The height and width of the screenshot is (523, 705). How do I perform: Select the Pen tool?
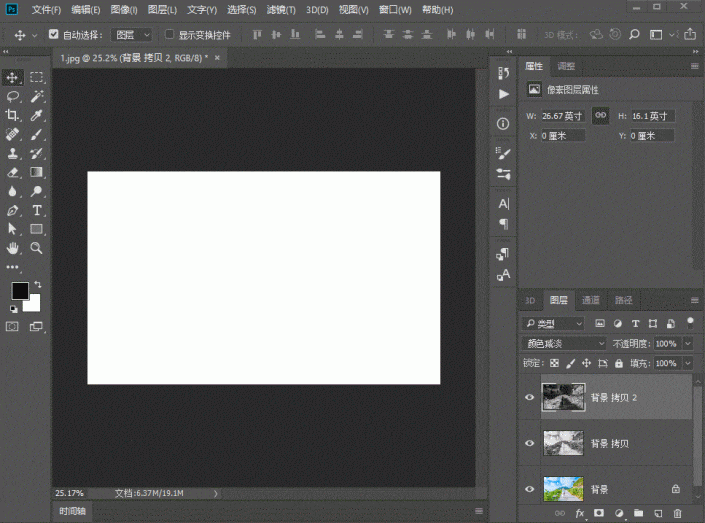[13, 210]
